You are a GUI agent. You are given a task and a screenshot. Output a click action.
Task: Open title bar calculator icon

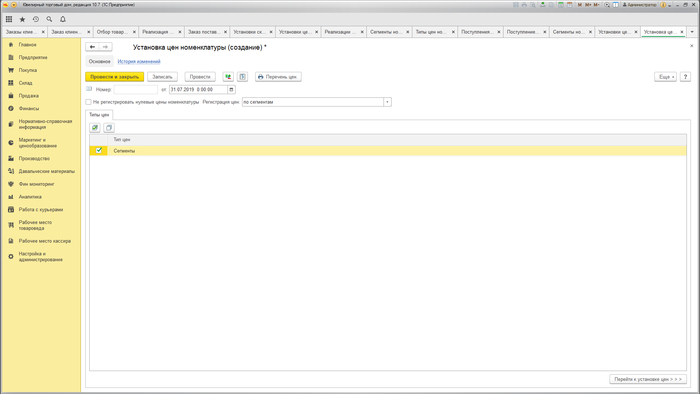[x=561, y=5]
